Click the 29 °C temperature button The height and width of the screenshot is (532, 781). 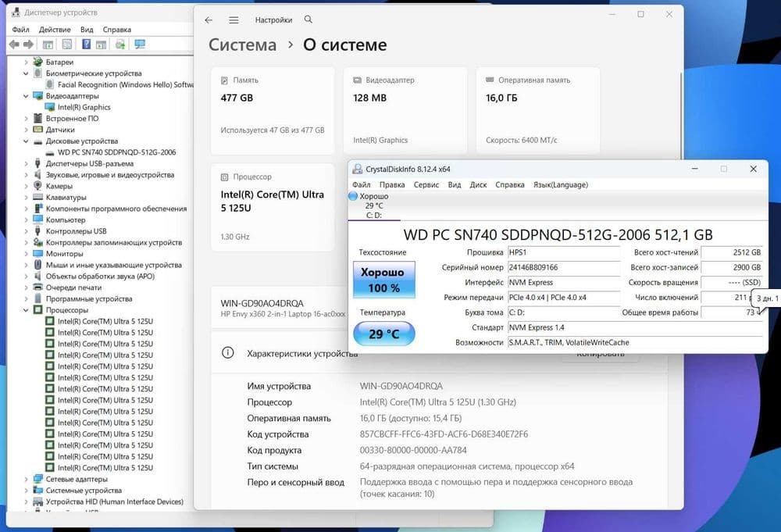[383, 334]
